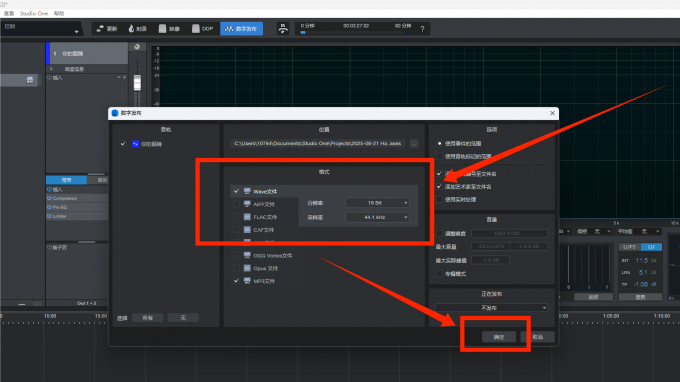The height and width of the screenshot is (382, 680).
Task: Uncheck the MP3 file checkbox
Action: pyautogui.click(x=236, y=281)
